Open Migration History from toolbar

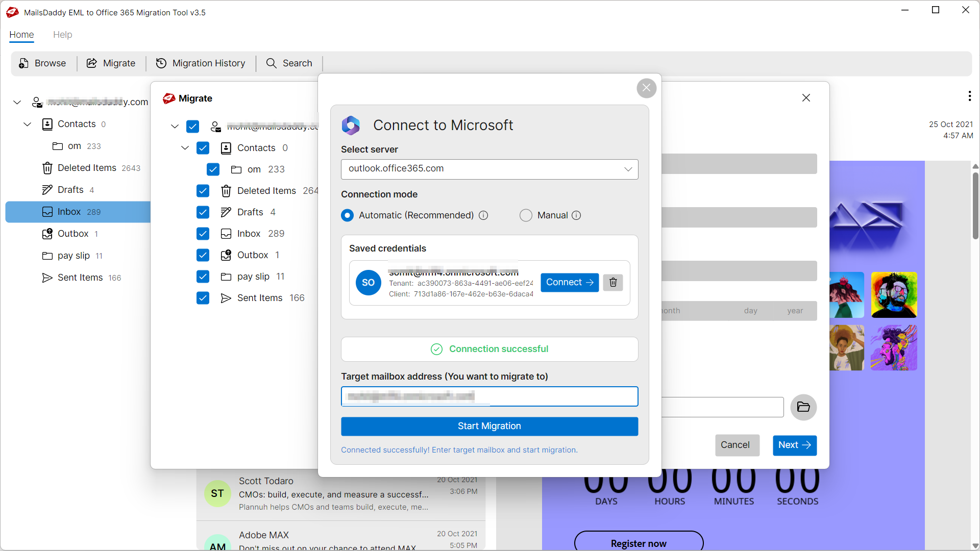tap(201, 63)
